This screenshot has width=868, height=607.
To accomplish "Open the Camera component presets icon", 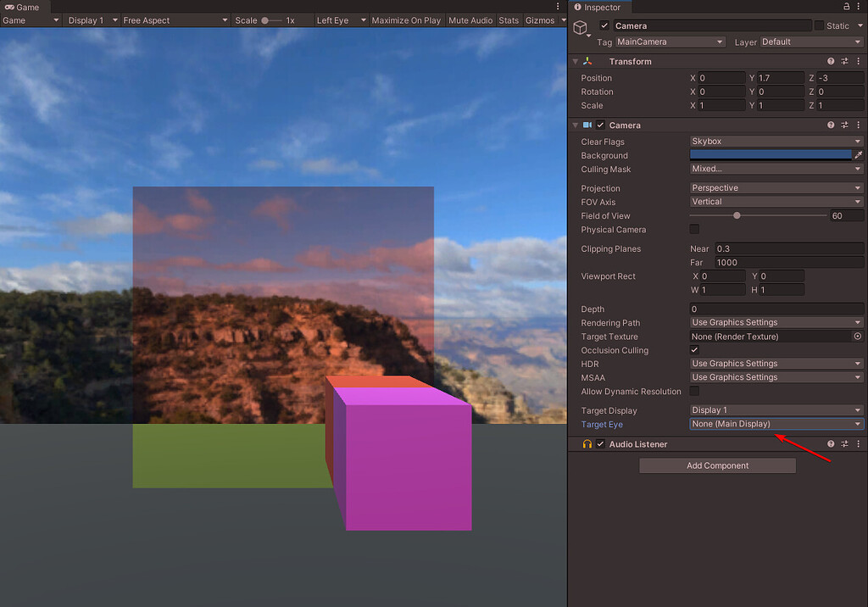I will click(x=844, y=125).
